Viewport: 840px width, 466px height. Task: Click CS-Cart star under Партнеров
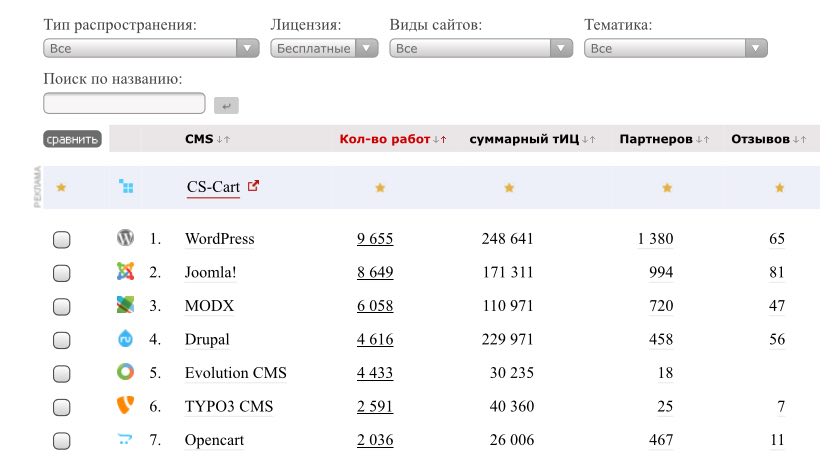[667, 187]
